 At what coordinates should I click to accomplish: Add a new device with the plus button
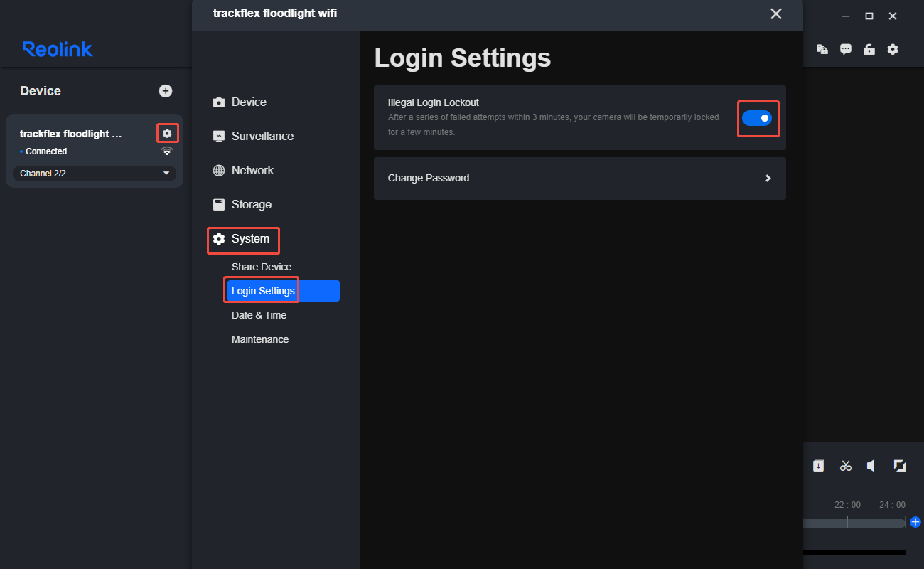coord(165,90)
